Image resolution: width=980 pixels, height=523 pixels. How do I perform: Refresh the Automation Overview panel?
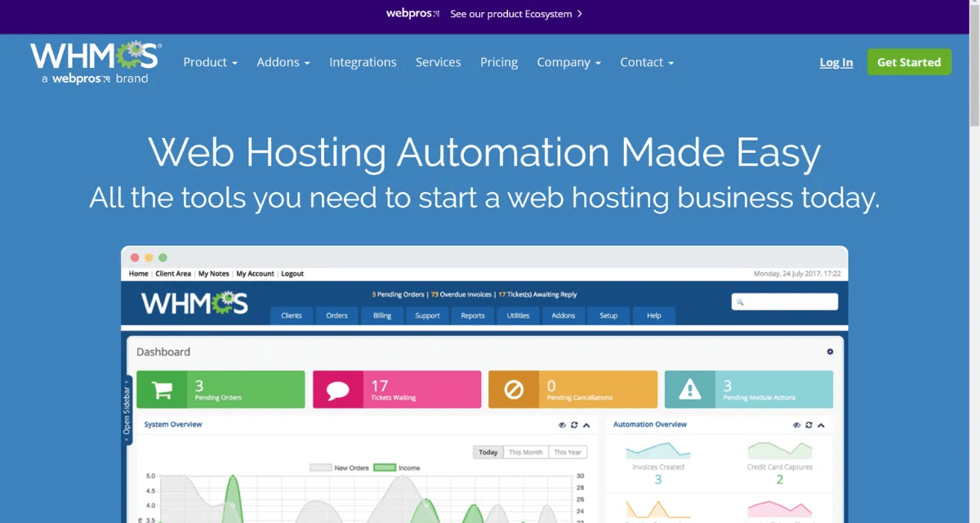coord(808,425)
